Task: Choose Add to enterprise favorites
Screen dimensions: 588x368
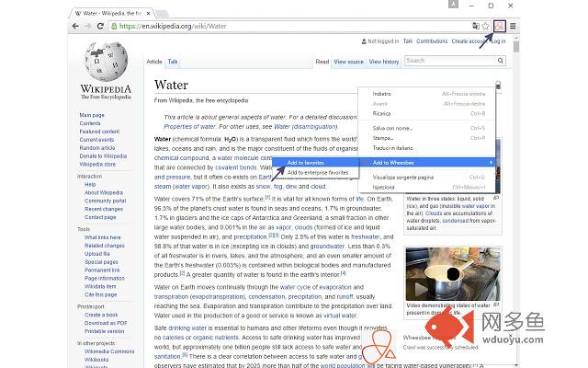Action: click(x=317, y=172)
